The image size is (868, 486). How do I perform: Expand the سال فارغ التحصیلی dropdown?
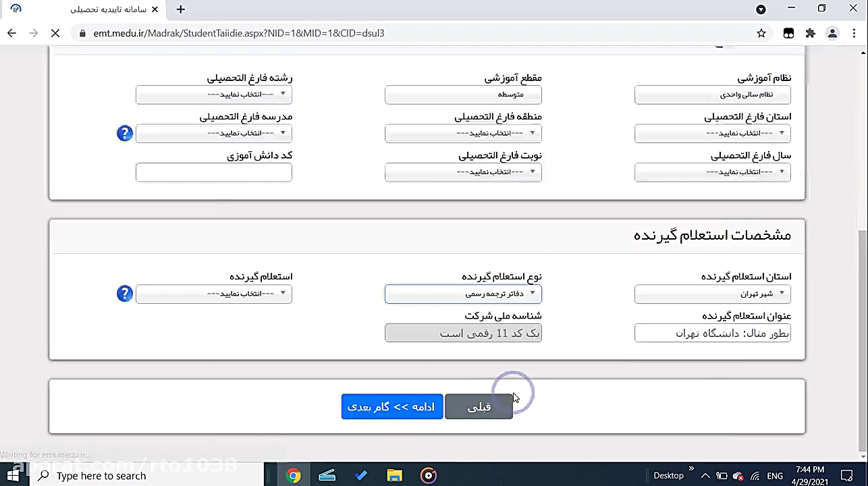click(x=712, y=171)
